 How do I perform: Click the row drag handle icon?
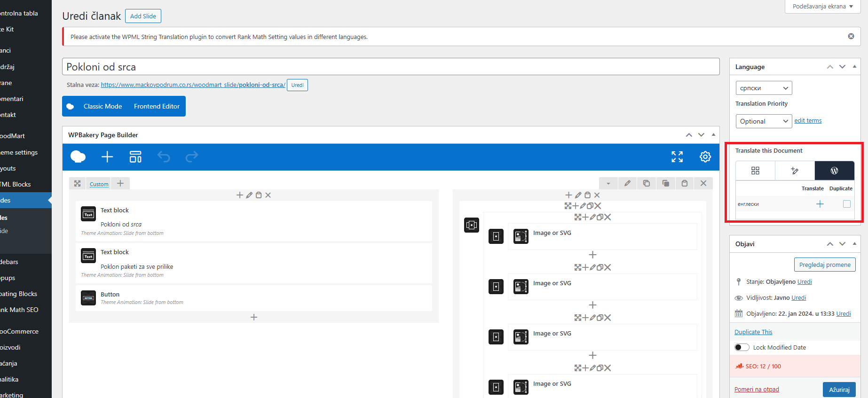(x=78, y=183)
